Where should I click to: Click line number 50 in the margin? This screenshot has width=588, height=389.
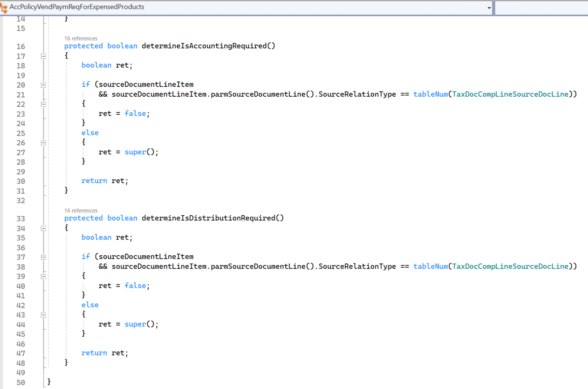(21, 382)
